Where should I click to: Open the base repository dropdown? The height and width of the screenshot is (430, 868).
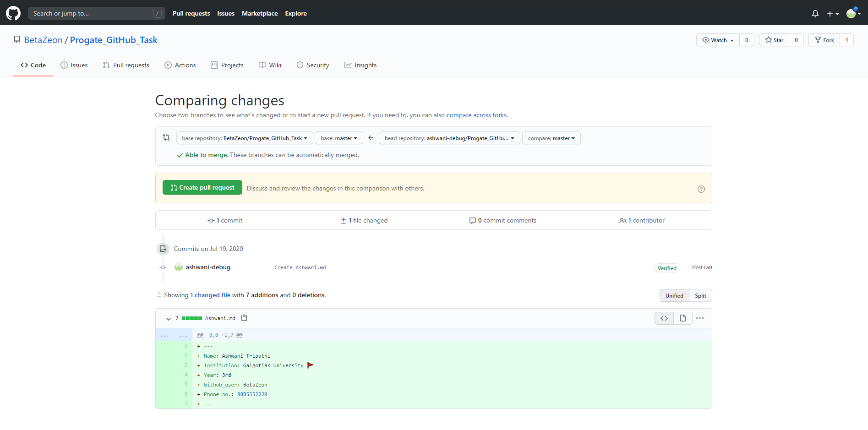click(245, 138)
